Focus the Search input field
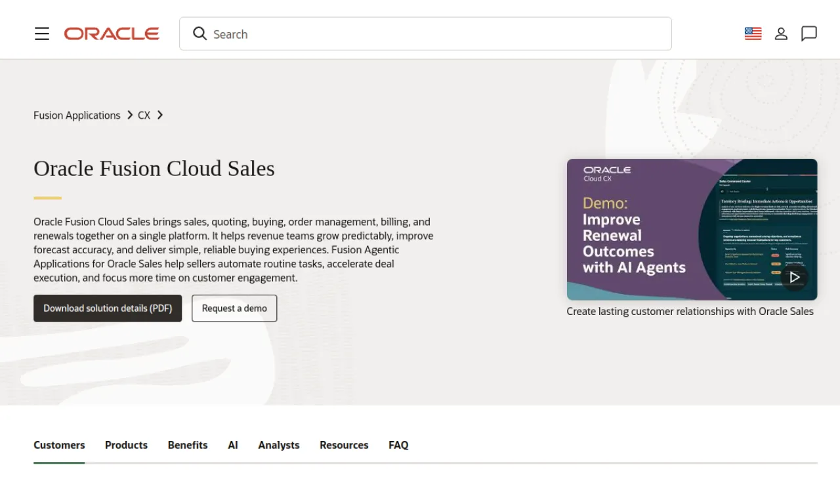The height and width of the screenshot is (504, 840). (x=425, y=33)
